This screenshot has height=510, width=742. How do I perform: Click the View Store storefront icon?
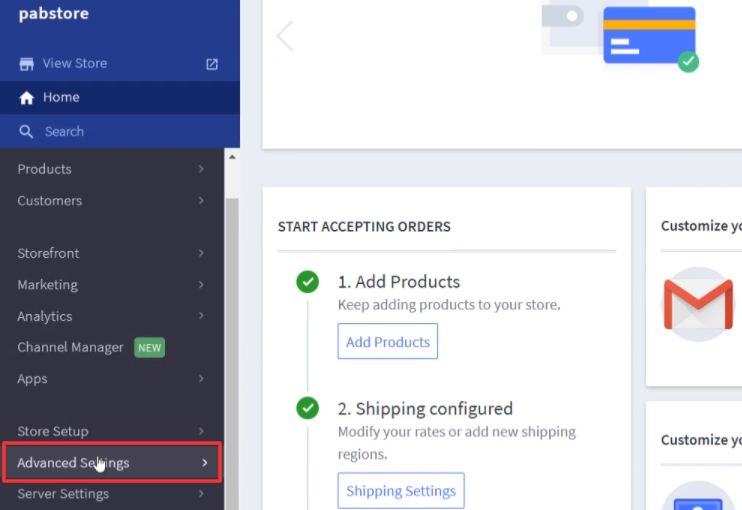click(x=26, y=64)
